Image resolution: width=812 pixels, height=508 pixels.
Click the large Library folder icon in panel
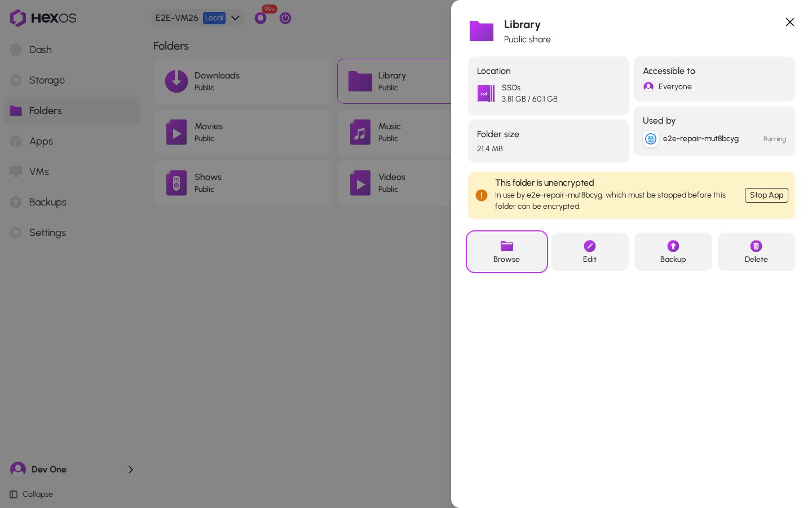(x=482, y=31)
